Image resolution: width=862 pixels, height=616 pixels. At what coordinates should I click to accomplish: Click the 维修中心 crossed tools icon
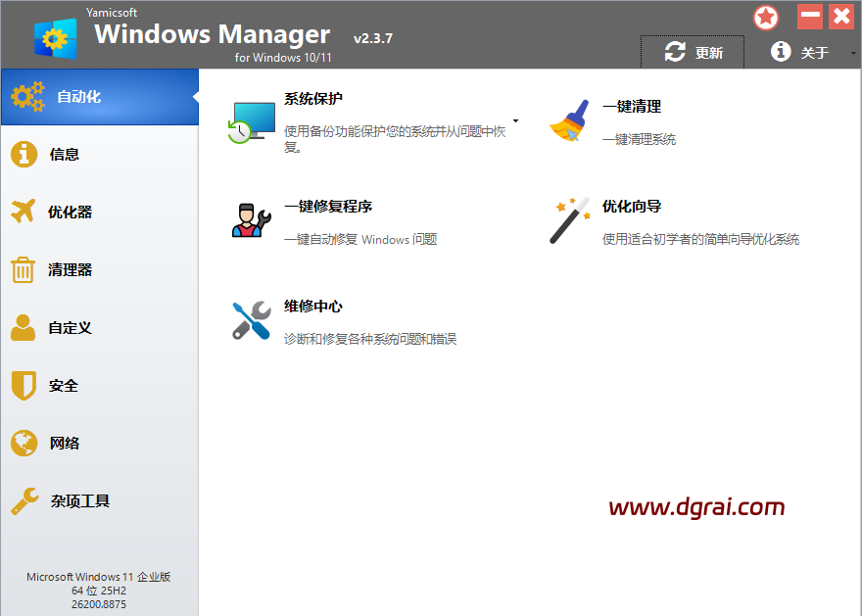251,320
